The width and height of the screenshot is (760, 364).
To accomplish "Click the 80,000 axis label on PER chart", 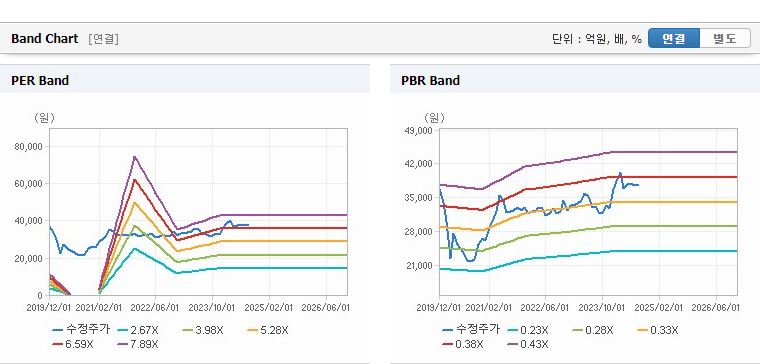I will tap(30, 146).
